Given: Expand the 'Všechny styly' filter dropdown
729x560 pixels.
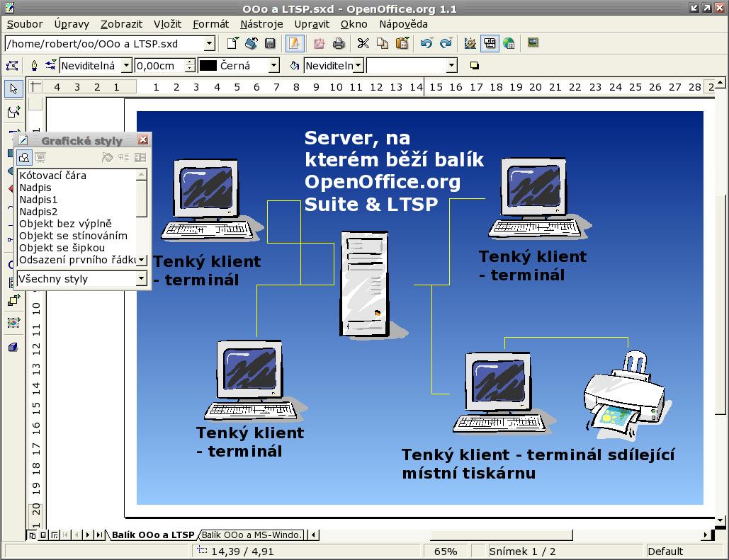Looking at the screenshot, I should (x=141, y=279).
